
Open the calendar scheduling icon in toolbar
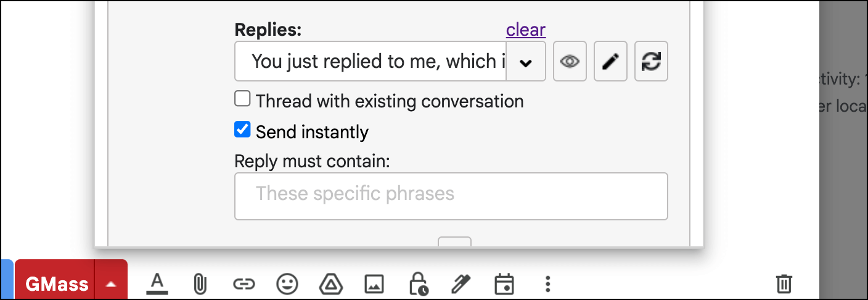(504, 284)
